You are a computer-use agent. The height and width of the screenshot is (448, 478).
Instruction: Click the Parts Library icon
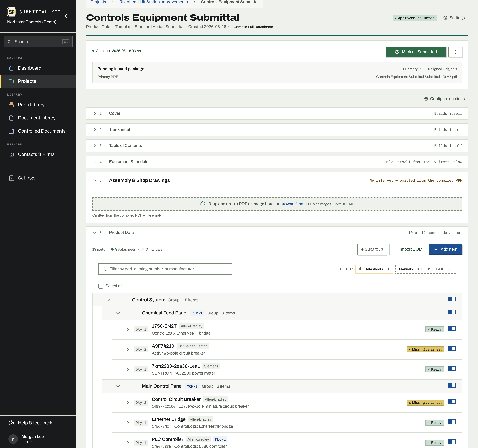[x=11, y=105]
